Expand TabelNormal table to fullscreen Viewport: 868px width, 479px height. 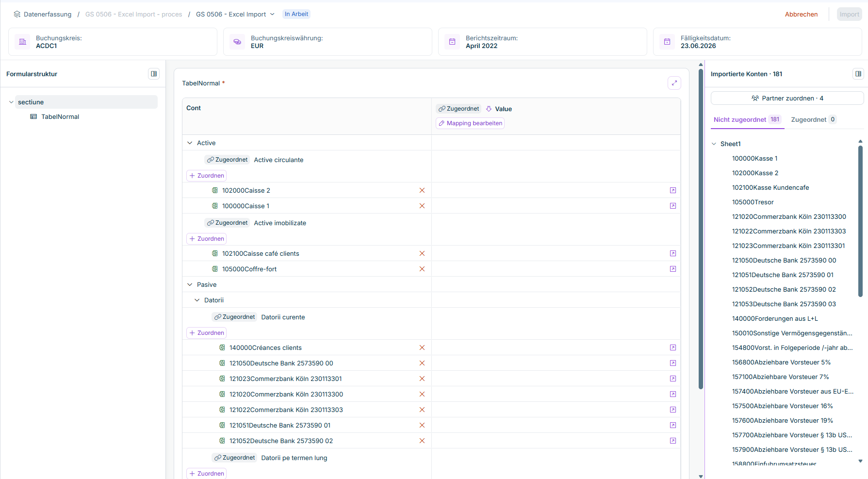674,83
